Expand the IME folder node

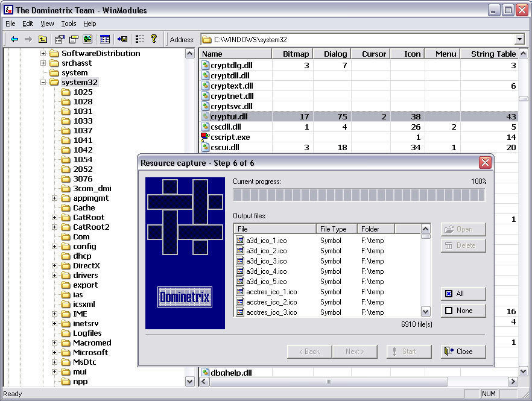(55, 314)
